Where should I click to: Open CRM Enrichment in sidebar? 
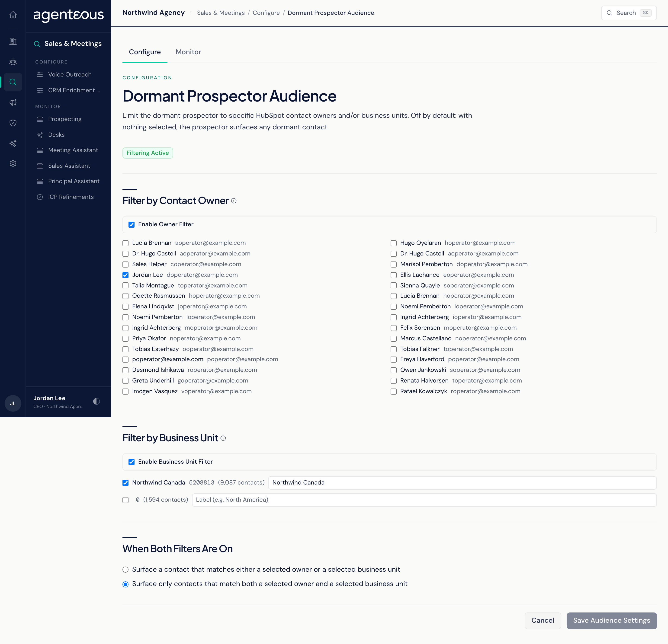click(x=70, y=90)
